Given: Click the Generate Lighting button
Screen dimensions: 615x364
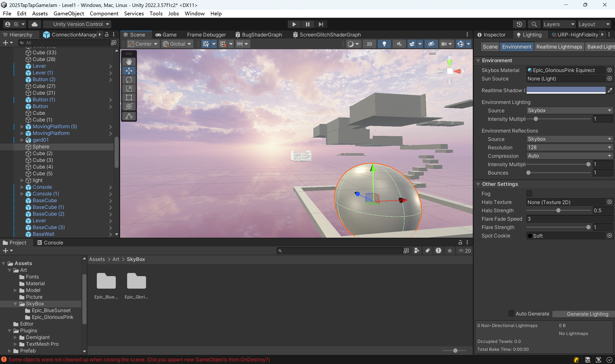Looking at the screenshot, I should point(587,314).
